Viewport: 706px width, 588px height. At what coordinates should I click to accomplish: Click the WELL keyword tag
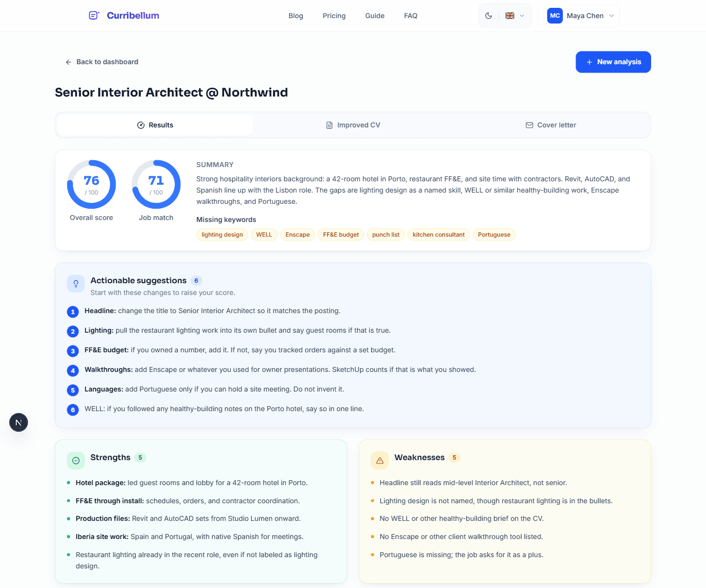[264, 235]
